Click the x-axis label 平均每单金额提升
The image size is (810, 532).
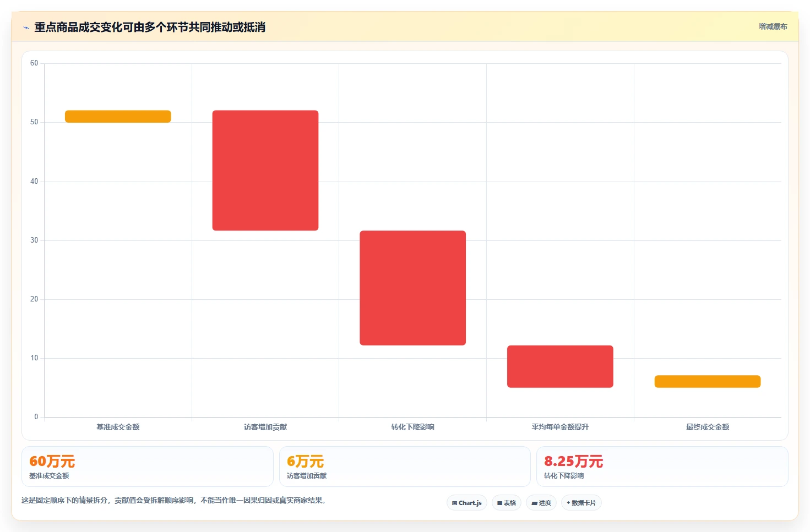560,427
